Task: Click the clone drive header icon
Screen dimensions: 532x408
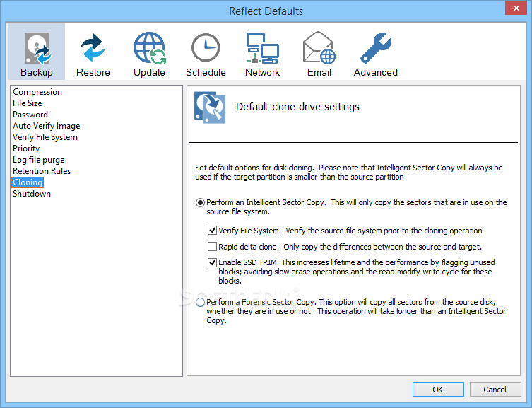Action: 210,107
